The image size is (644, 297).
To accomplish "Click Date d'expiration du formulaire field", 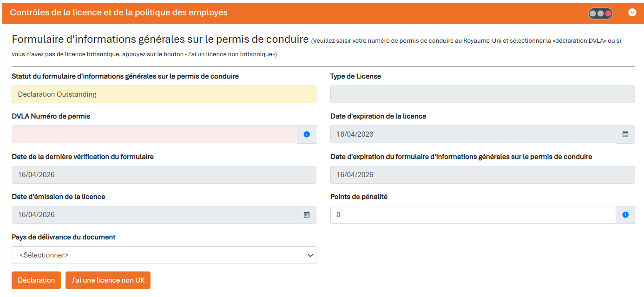I will click(x=483, y=175).
